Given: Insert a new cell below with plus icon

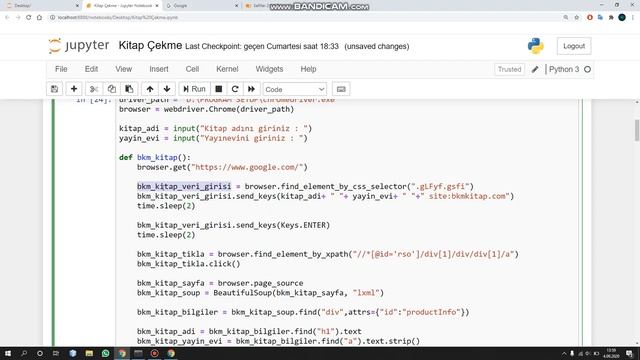Looking at the screenshot, I should point(74,89).
